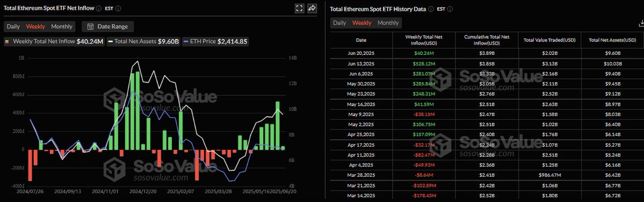Select the Mar 14,2025 date cell

(x=361, y=196)
